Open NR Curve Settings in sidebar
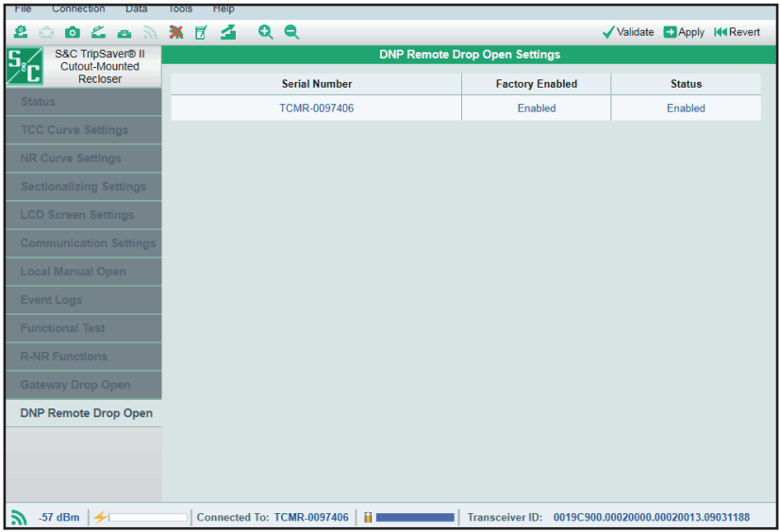 tap(84, 158)
